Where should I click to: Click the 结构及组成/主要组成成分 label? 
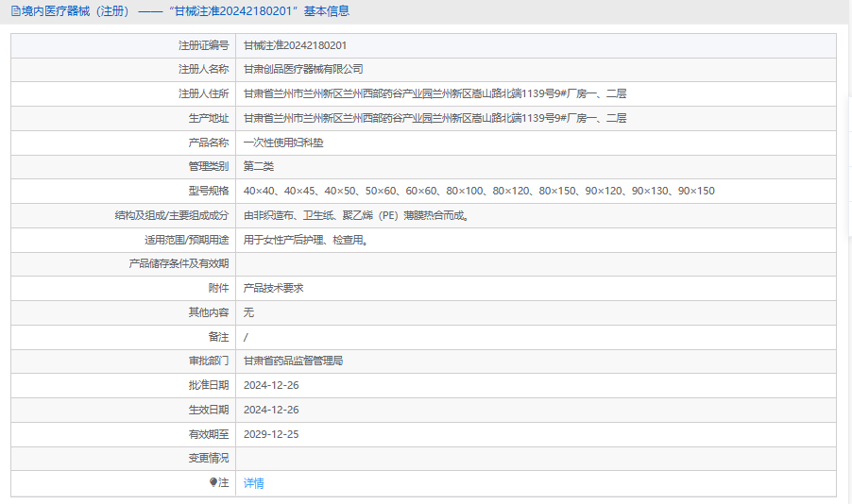pyautogui.click(x=172, y=215)
